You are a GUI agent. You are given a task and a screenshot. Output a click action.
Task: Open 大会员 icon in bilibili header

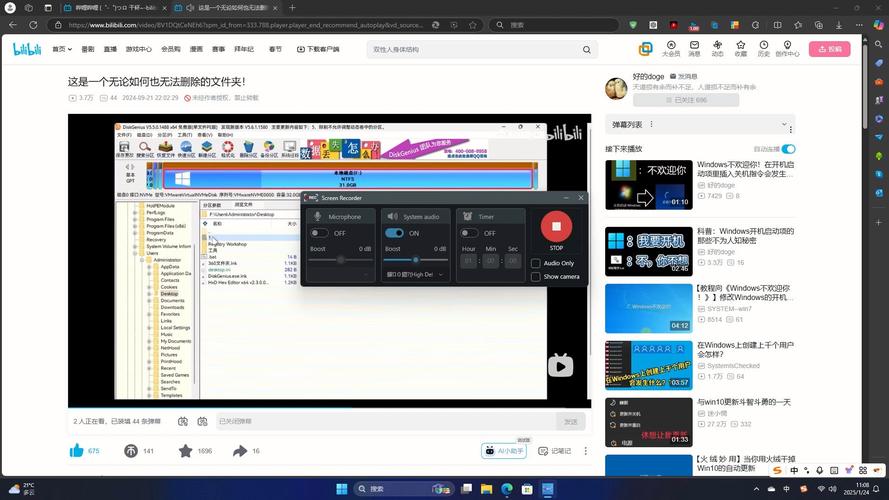[671, 49]
